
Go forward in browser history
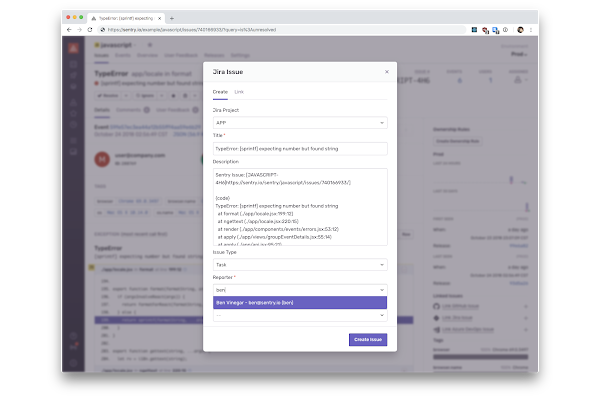(79, 29)
